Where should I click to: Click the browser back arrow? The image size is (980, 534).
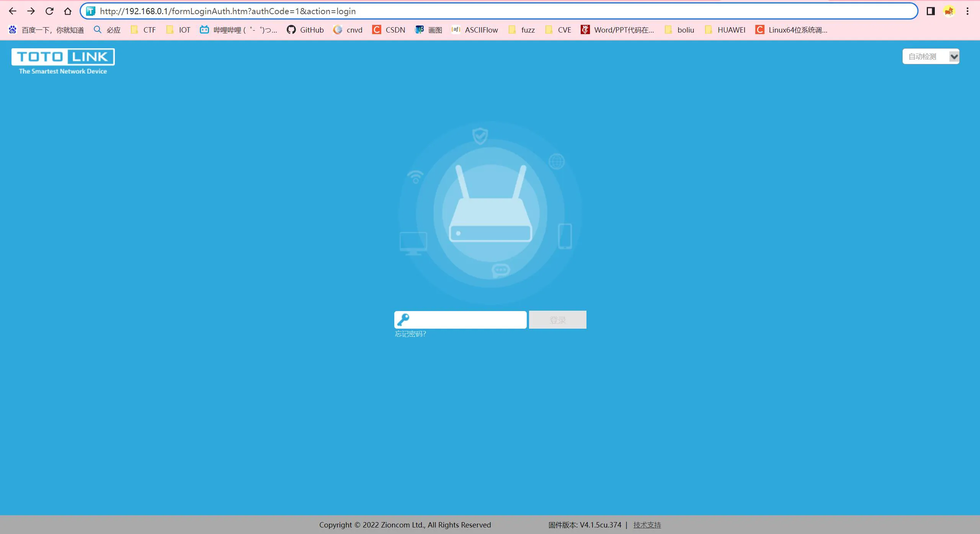(x=13, y=11)
